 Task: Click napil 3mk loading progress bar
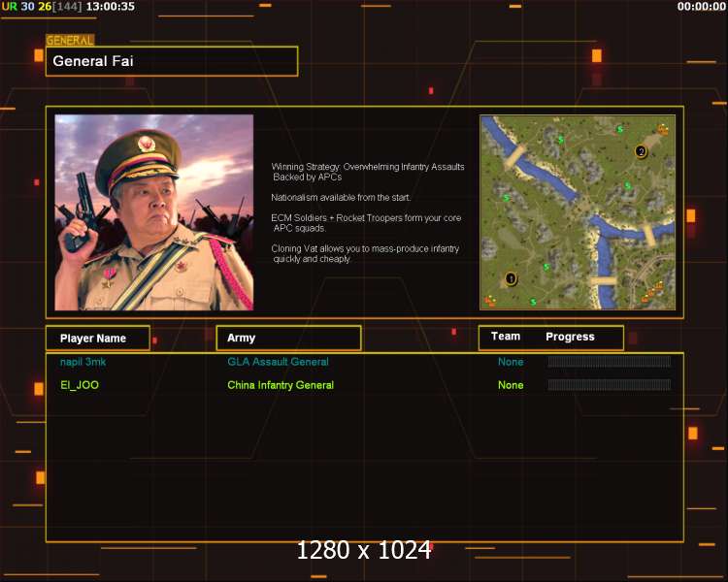[x=610, y=362]
